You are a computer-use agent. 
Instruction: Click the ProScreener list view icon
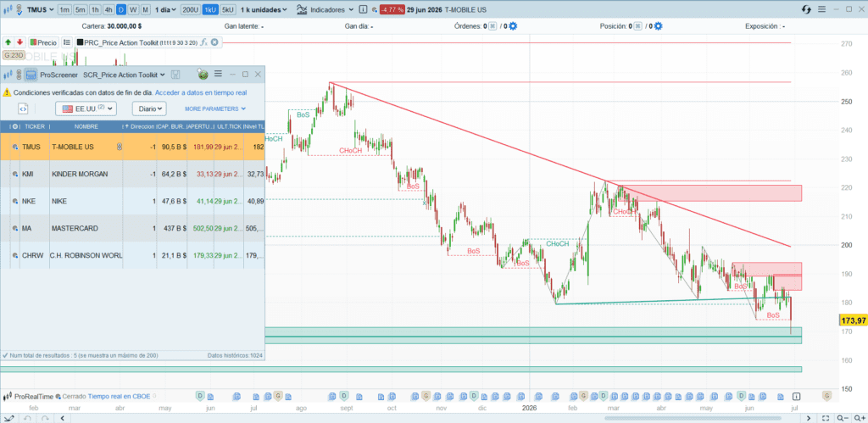tap(31, 75)
